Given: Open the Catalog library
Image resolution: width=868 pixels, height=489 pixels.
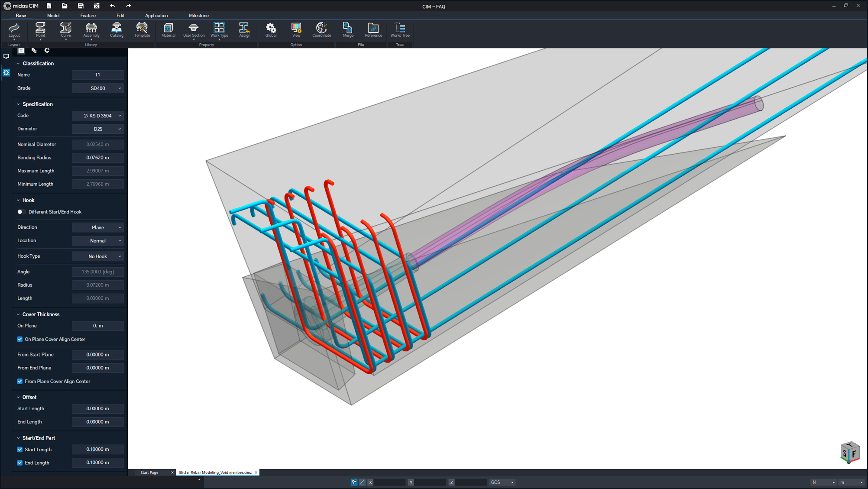Looking at the screenshot, I should coord(117,30).
